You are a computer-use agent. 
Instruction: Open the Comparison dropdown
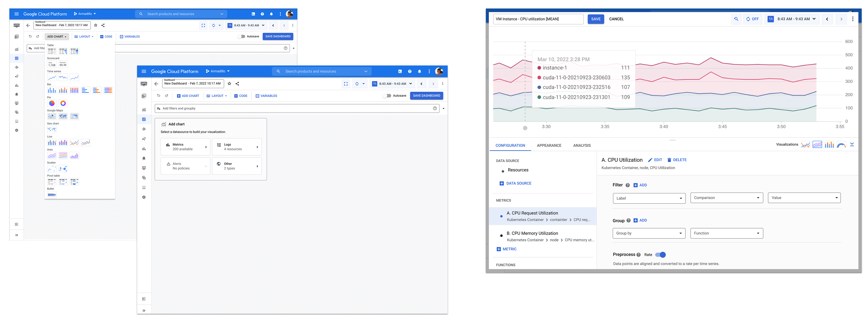tap(726, 198)
